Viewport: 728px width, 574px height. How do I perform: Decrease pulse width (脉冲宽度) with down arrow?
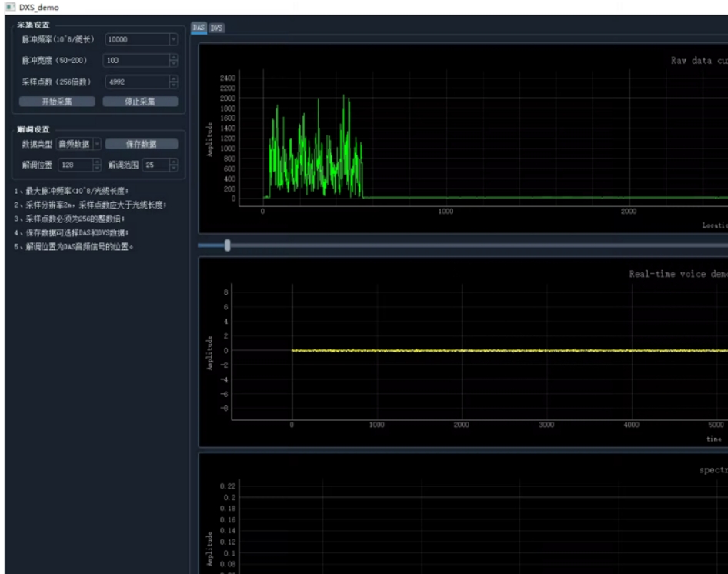173,64
